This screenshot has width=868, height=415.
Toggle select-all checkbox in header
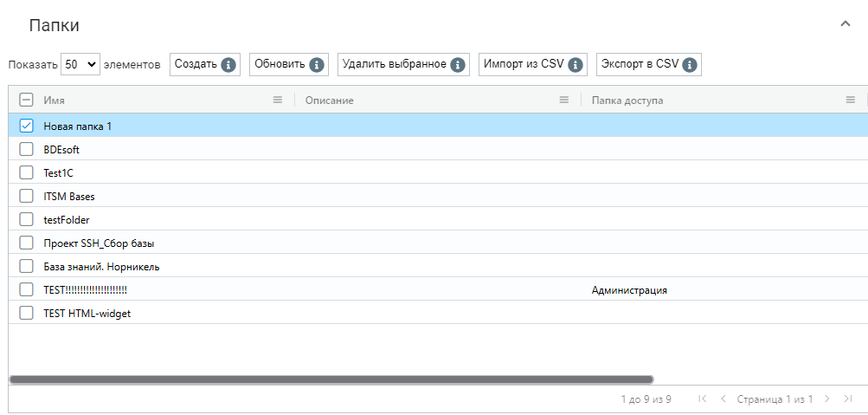26,100
